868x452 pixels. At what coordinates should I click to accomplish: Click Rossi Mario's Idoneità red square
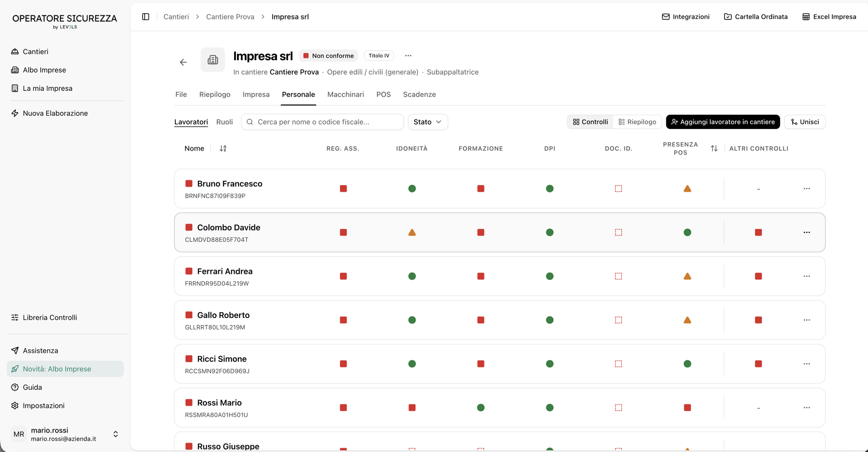coord(412,408)
